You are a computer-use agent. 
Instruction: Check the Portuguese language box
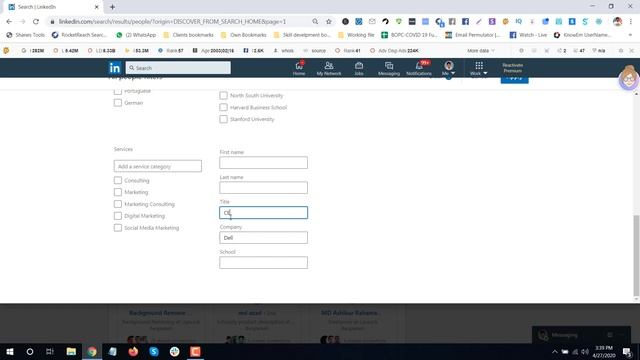(118, 91)
